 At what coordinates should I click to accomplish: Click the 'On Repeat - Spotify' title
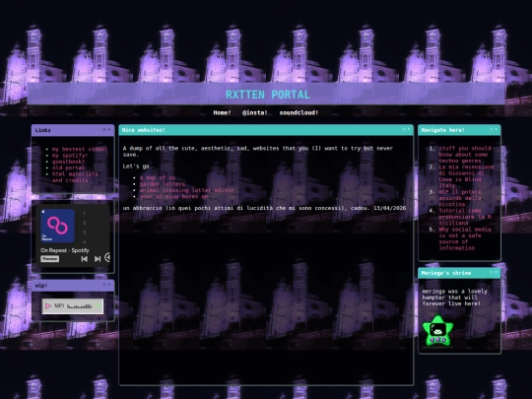65,250
